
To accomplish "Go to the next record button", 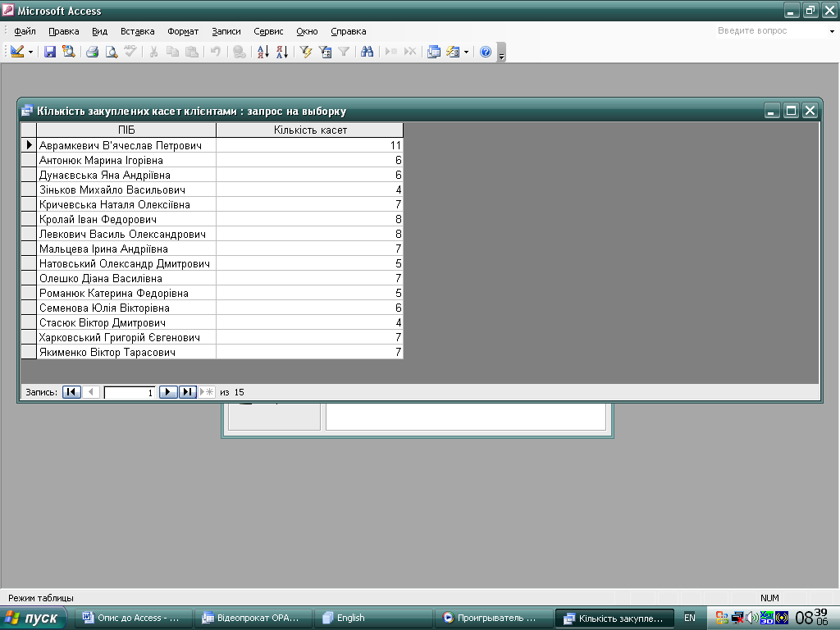I will [x=168, y=391].
